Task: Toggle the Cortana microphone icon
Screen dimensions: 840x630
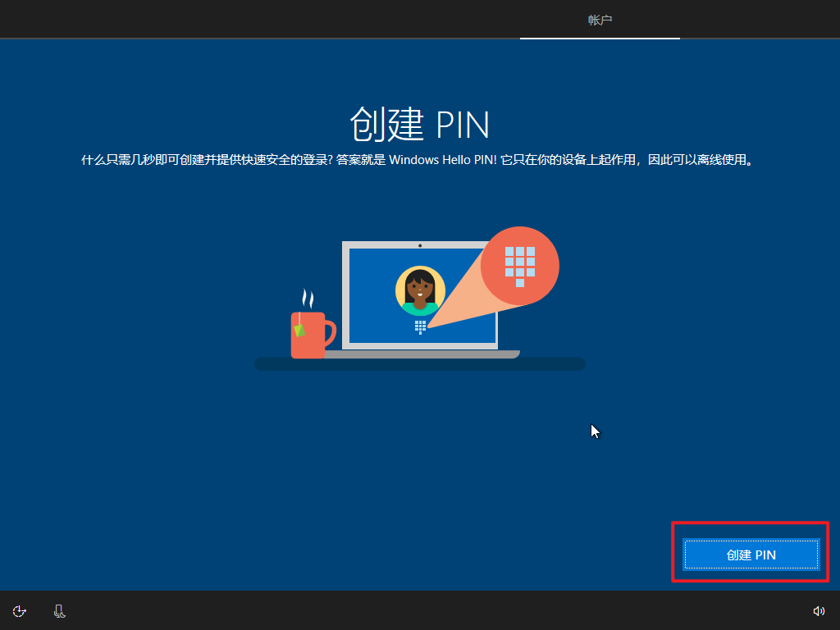Action: [59, 610]
